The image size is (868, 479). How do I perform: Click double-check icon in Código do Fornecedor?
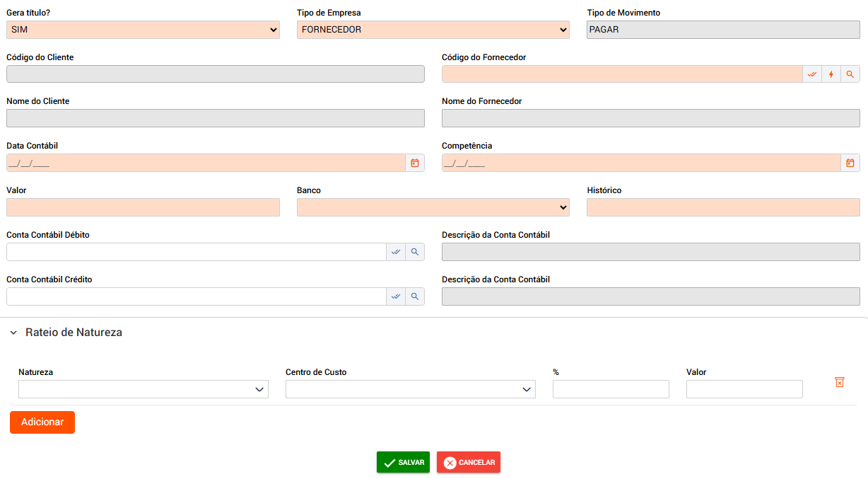(x=812, y=74)
